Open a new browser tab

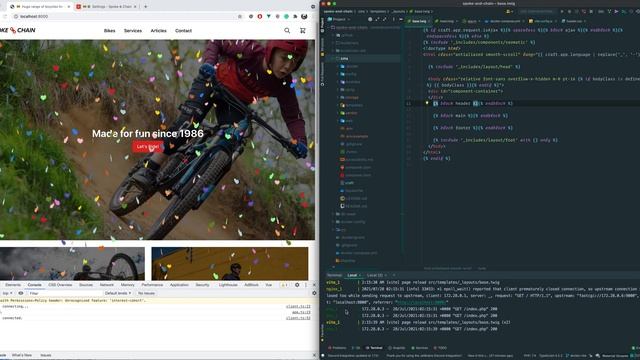(145, 7)
